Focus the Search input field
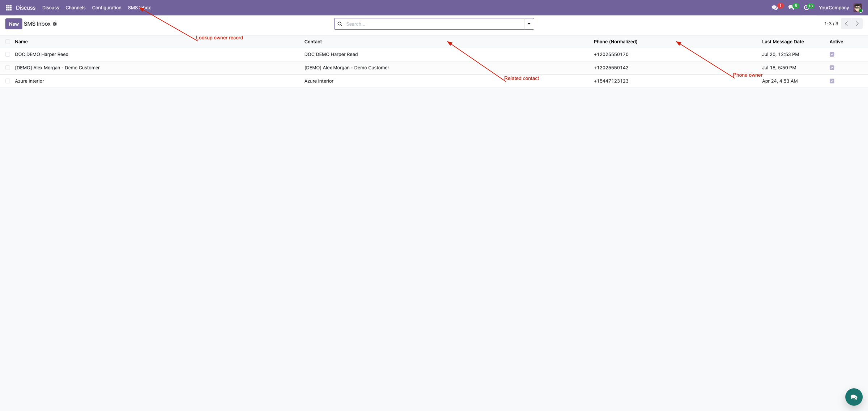 click(x=434, y=24)
